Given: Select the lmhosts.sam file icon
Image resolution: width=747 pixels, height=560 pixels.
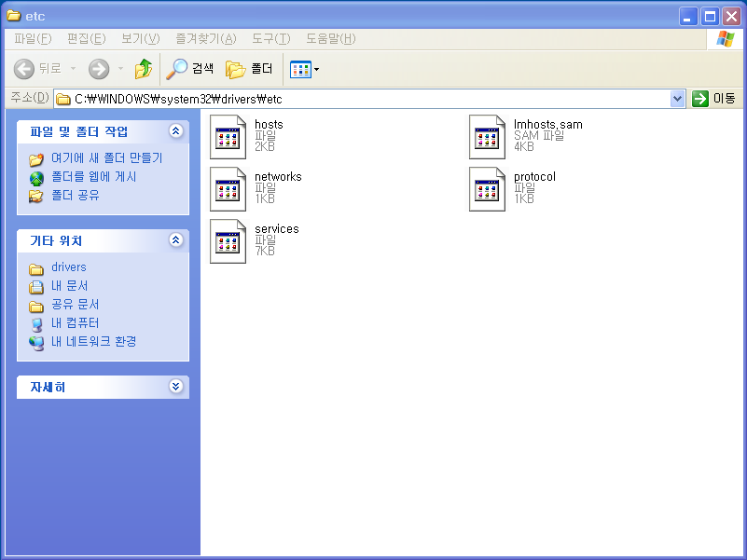Looking at the screenshot, I should tap(487, 137).
